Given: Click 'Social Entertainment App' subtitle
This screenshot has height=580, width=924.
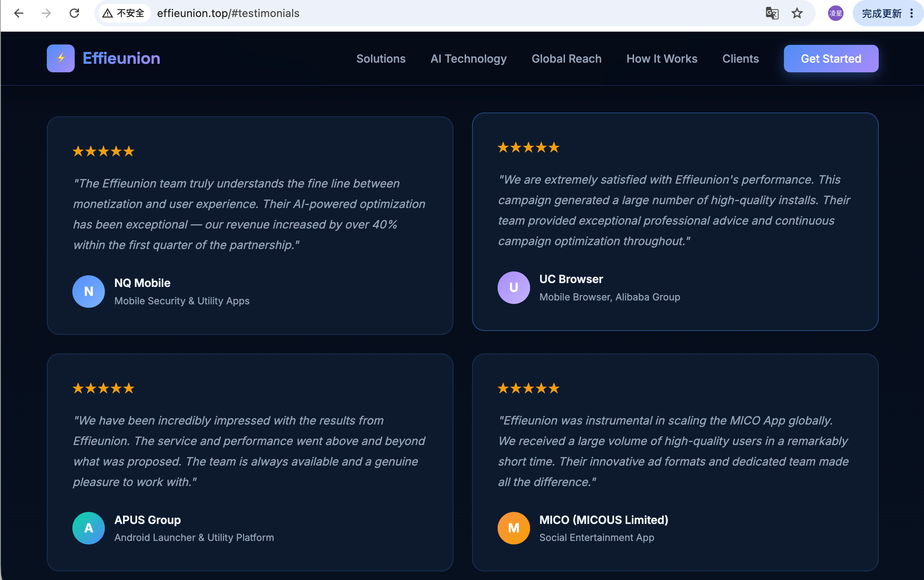Looking at the screenshot, I should 597,537.
